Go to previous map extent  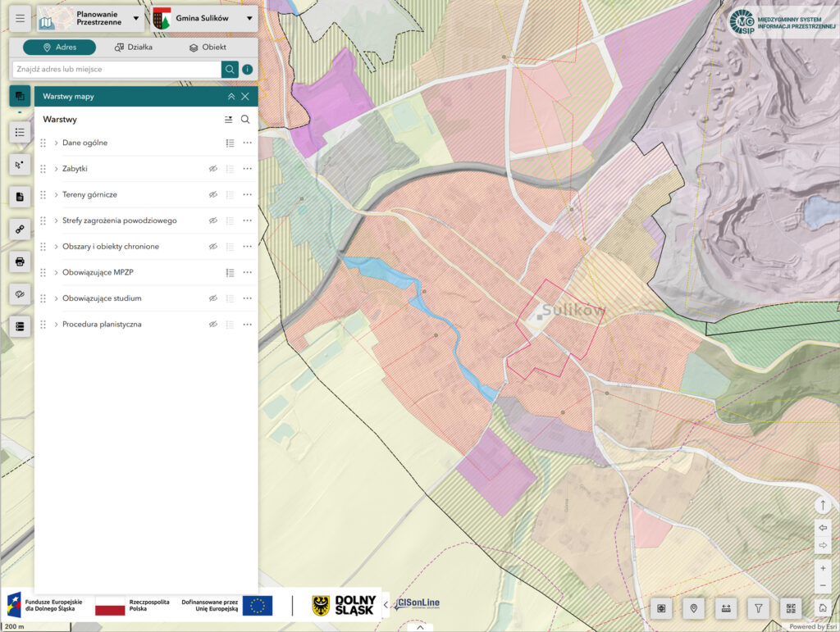pos(823,529)
